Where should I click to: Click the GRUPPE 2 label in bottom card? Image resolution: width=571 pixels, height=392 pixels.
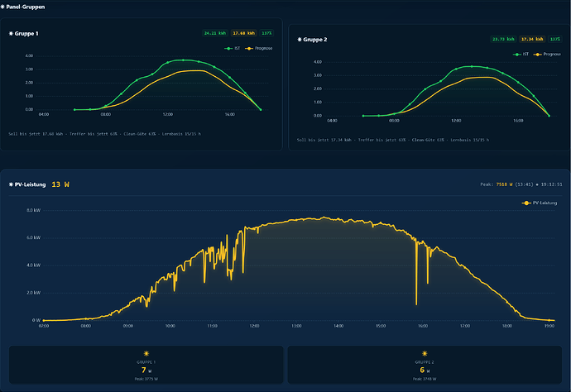point(425,362)
